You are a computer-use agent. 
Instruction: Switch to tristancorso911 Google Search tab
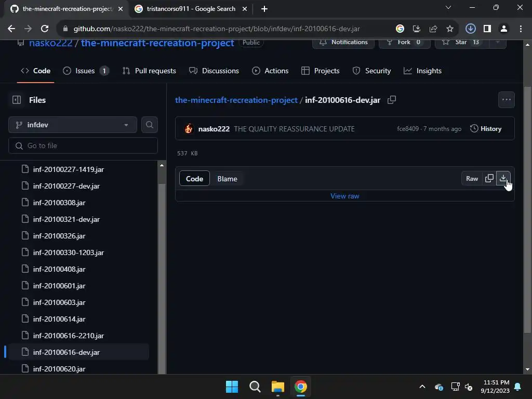pyautogui.click(x=191, y=9)
